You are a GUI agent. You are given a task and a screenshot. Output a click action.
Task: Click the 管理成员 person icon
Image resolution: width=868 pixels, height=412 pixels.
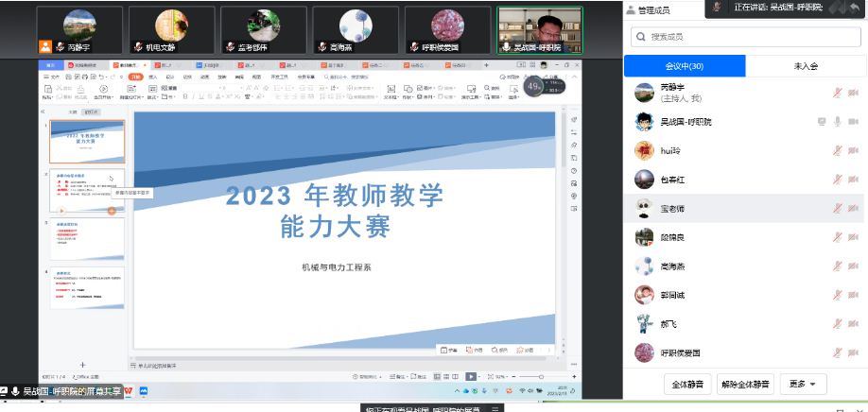(x=631, y=9)
